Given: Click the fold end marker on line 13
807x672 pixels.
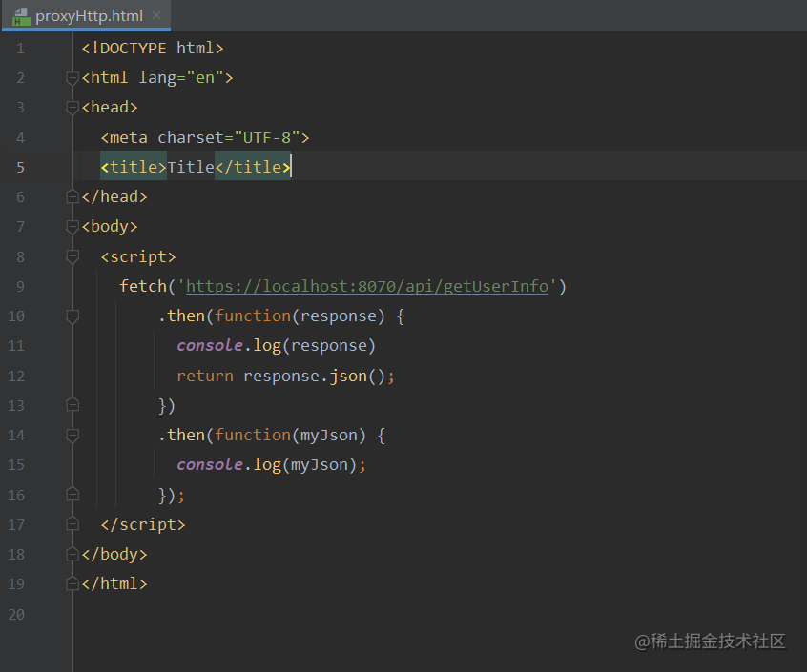Looking at the screenshot, I should tap(72, 405).
